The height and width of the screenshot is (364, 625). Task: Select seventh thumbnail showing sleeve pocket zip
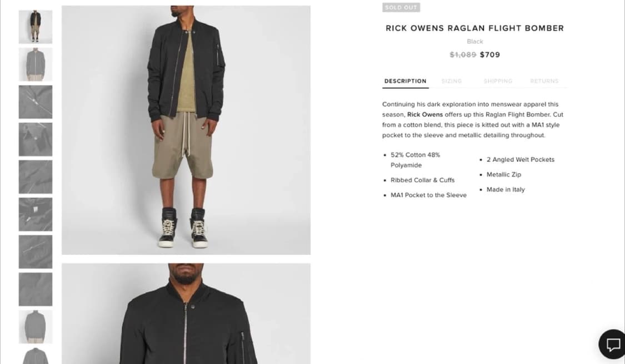point(36,252)
